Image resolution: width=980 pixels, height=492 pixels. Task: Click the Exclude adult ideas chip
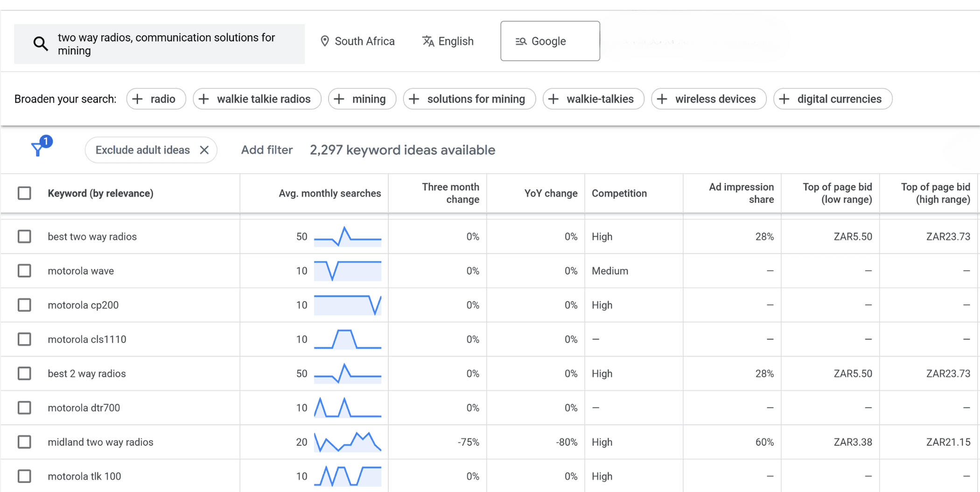click(142, 150)
